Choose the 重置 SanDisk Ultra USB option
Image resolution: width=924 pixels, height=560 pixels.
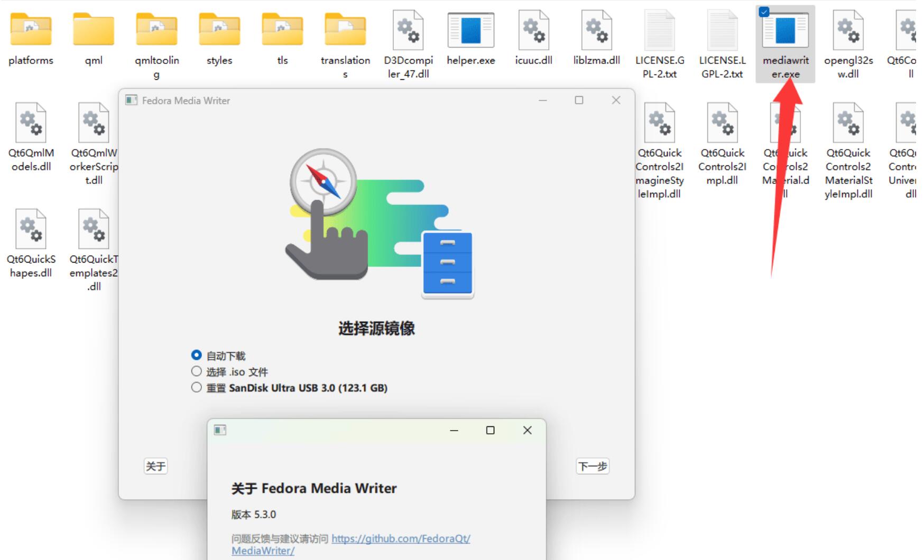click(197, 388)
